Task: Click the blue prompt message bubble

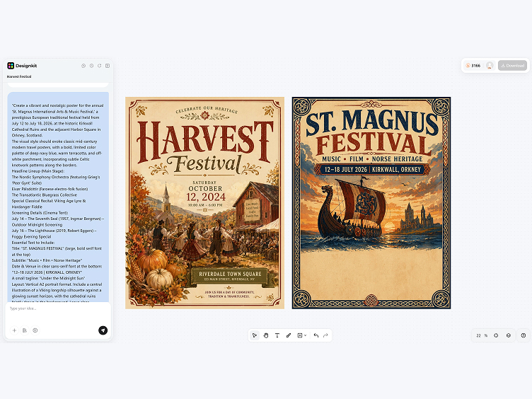Action: point(58,197)
